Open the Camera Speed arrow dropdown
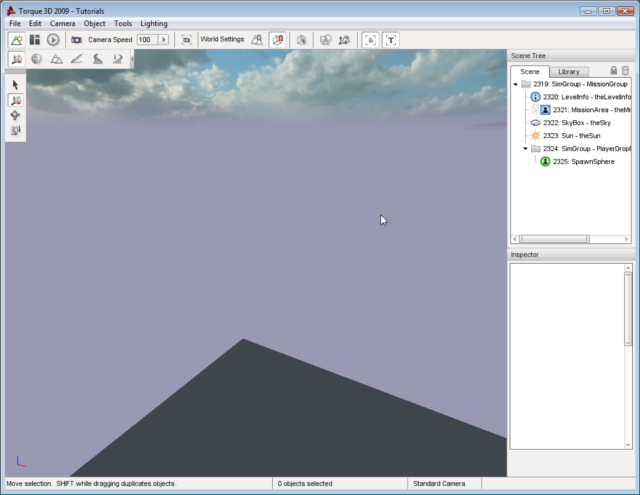 coord(163,40)
